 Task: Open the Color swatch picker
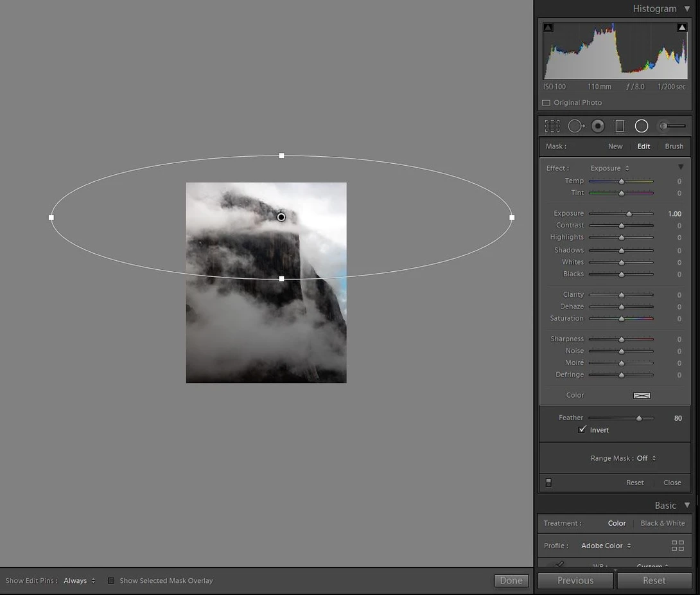point(642,395)
